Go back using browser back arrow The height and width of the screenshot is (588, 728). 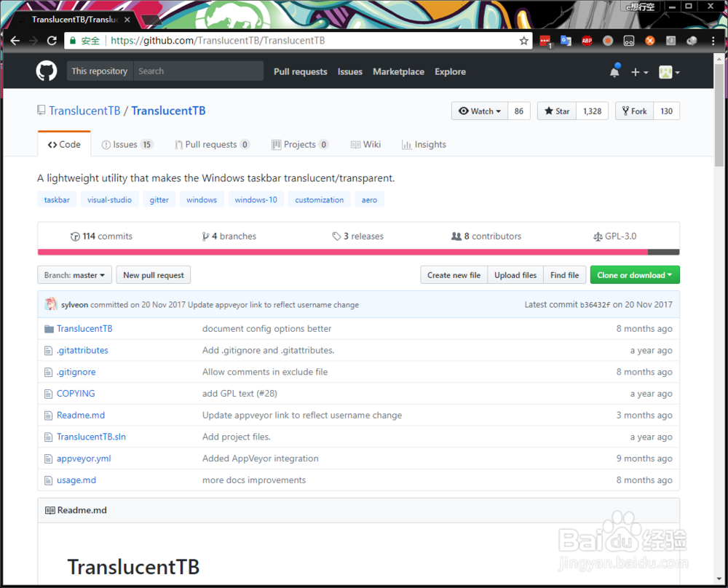15,41
